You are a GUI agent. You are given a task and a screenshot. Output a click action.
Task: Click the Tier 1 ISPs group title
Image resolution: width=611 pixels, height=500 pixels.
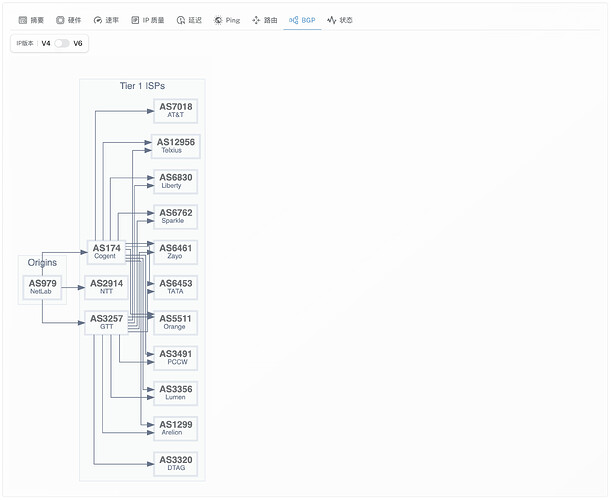pos(142,86)
